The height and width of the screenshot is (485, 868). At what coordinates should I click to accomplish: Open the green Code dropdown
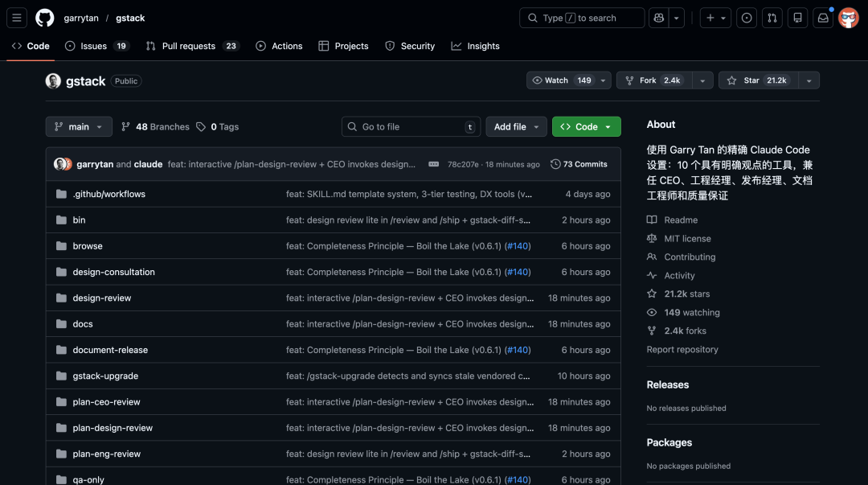pos(586,126)
